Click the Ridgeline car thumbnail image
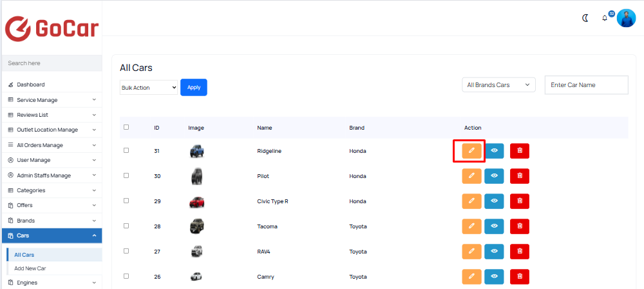 coord(196,151)
